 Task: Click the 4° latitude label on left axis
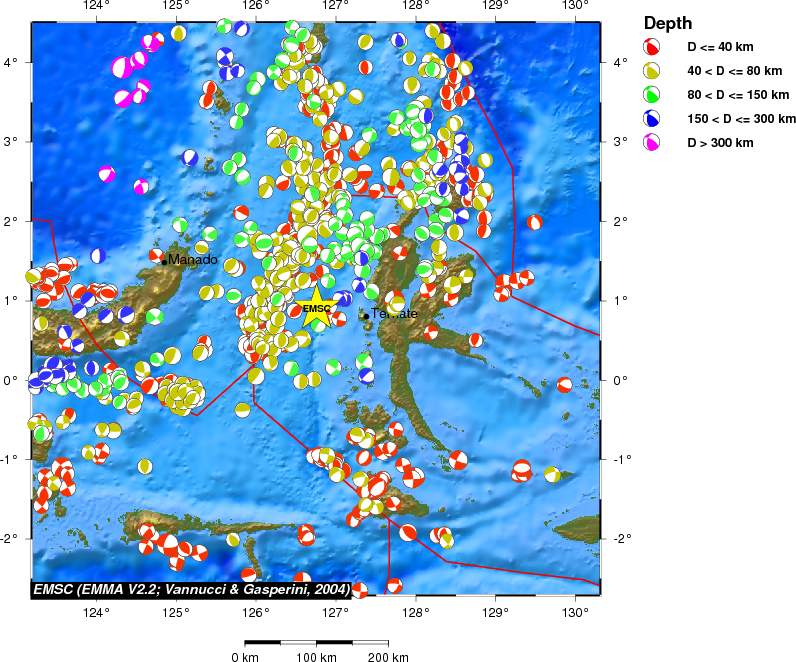point(14,62)
